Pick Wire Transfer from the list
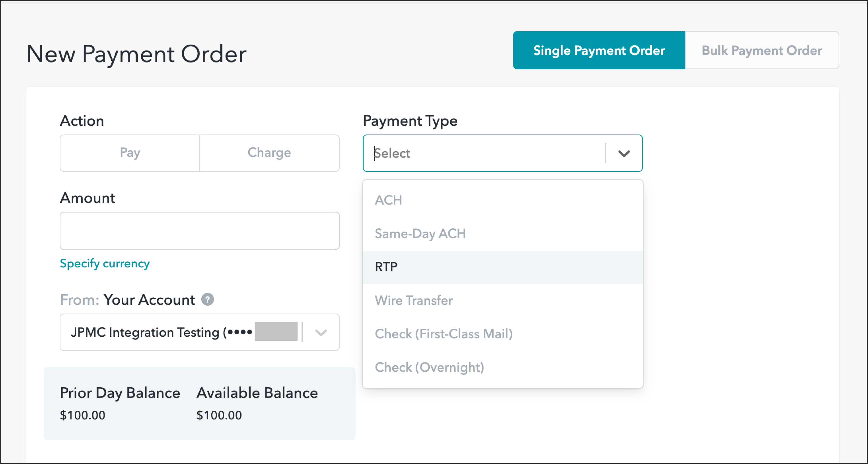The image size is (868, 464). [413, 300]
